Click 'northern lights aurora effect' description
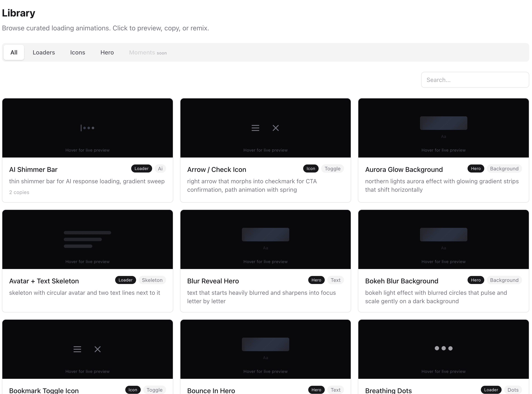 [x=442, y=185]
